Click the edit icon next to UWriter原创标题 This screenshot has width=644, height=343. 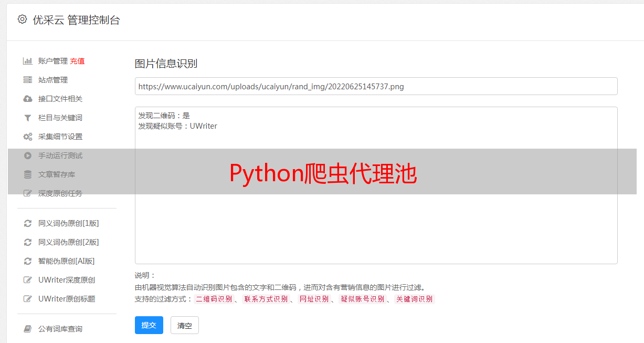click(x=28, y=299)
